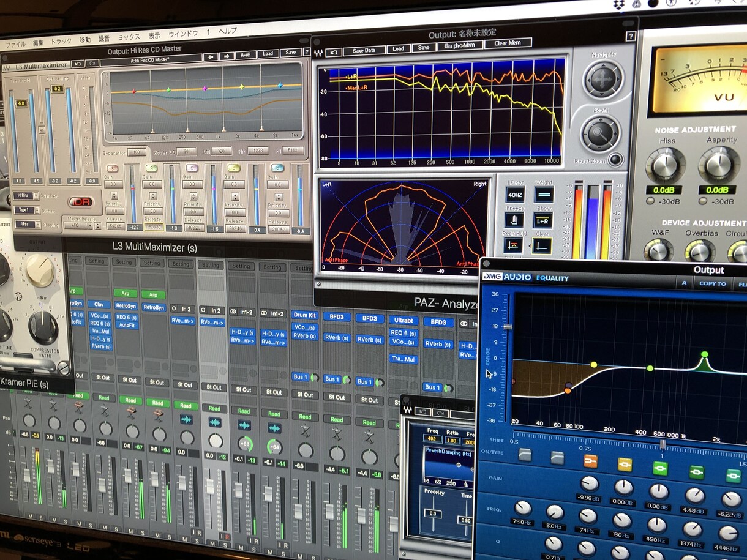Viewport: 747px width, 560px height.
Task: Click Save Data in PAZ Analyzer
Action: coord(364,50)
